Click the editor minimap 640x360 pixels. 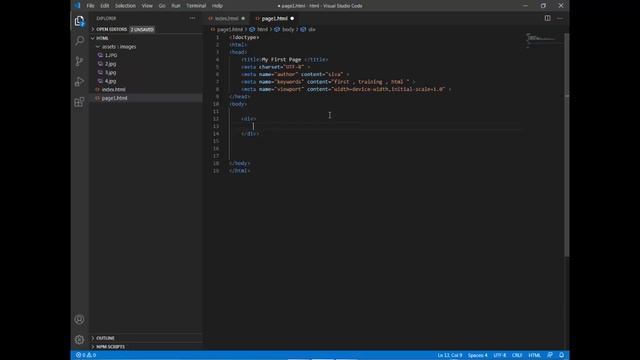pos(543,40)
